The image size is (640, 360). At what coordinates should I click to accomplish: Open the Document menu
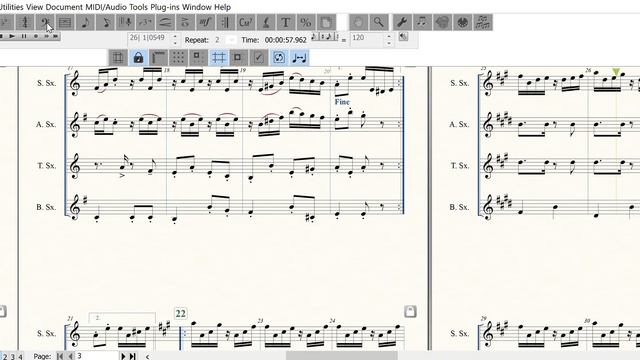pos(64,7)
